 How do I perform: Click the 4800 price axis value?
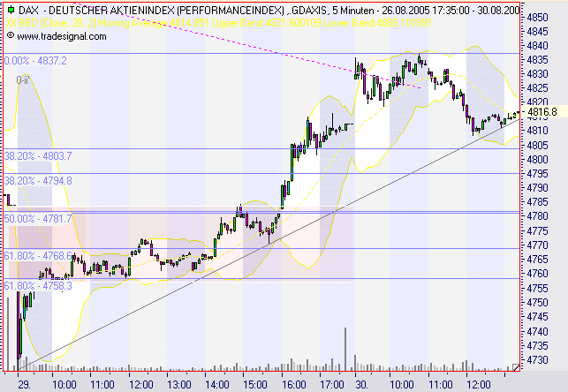coord(538,159)
